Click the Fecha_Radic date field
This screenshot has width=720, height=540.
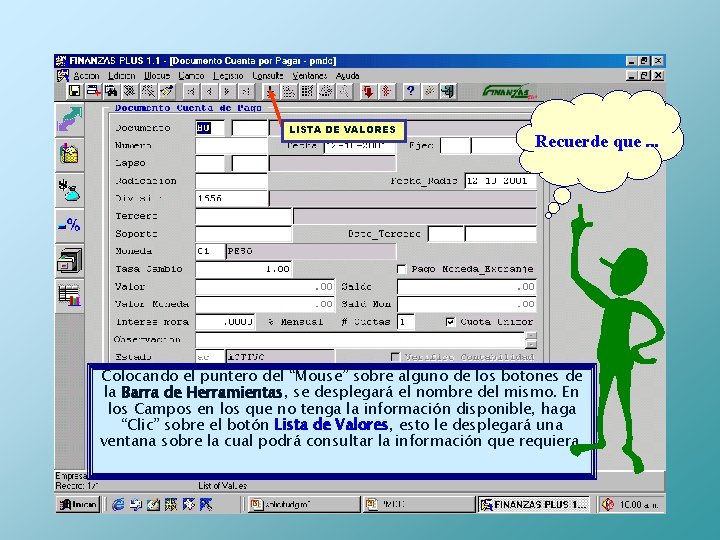(x=501, y=181)
